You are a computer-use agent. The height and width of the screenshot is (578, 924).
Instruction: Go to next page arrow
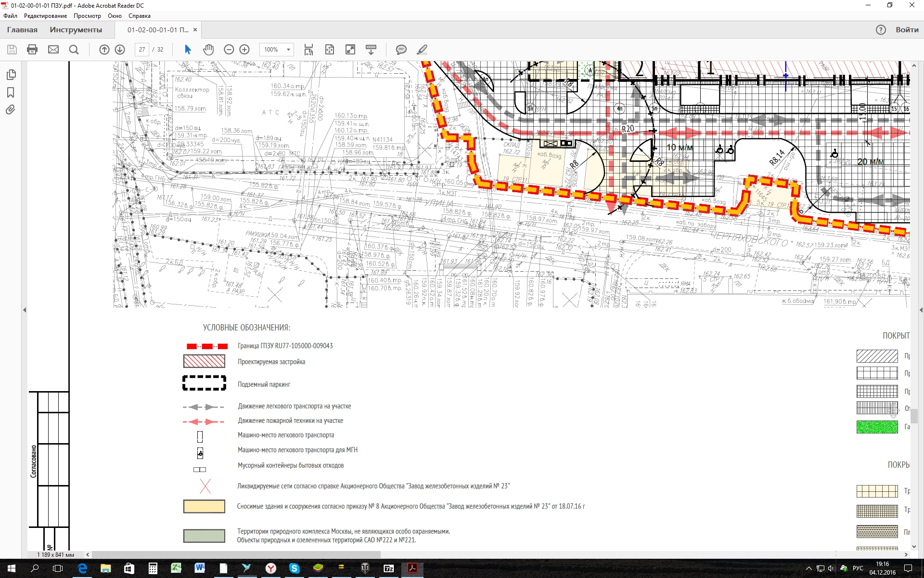[x=120, y=50]
